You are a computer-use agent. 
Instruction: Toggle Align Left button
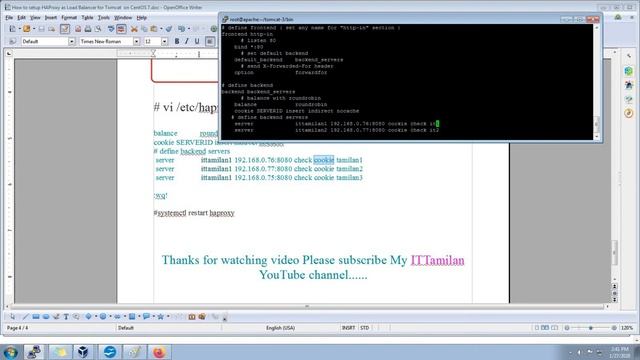tap(210, 41)
